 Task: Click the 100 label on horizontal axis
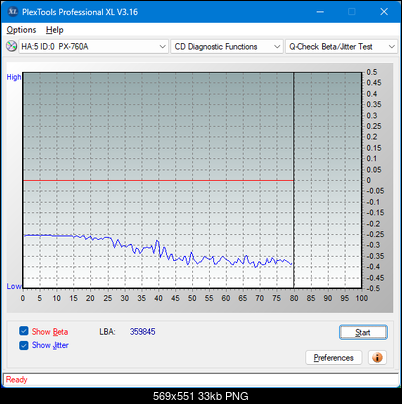click(x=361, y=298)
